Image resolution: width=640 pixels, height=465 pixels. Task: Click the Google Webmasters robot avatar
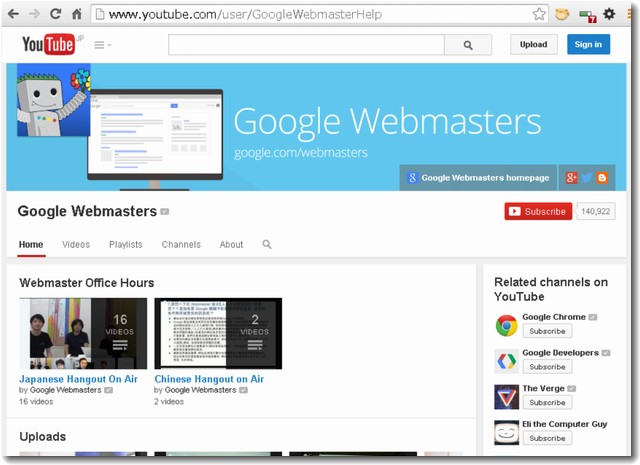(53, 100)
